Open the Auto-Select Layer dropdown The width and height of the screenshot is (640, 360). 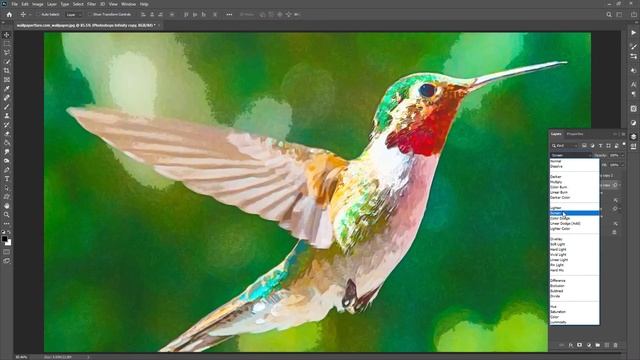(73, 15)
